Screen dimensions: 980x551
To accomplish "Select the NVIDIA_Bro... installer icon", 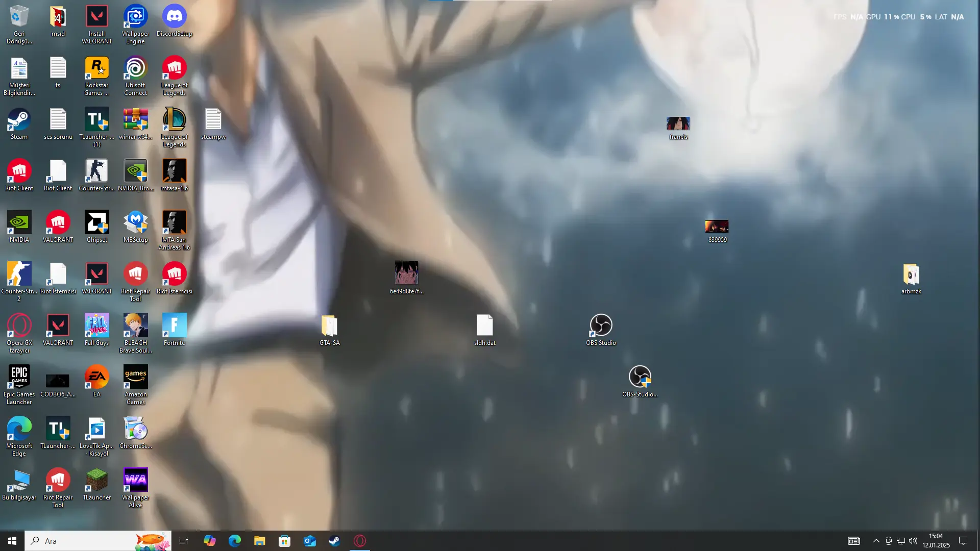I will (135, 176).
